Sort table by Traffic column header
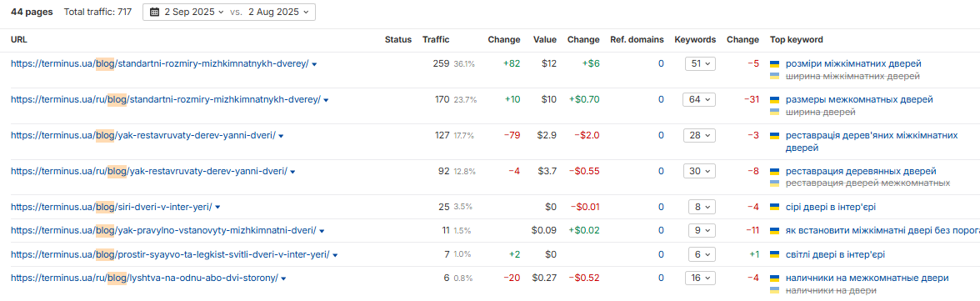The image size is (980, 301). pos(436,39)
